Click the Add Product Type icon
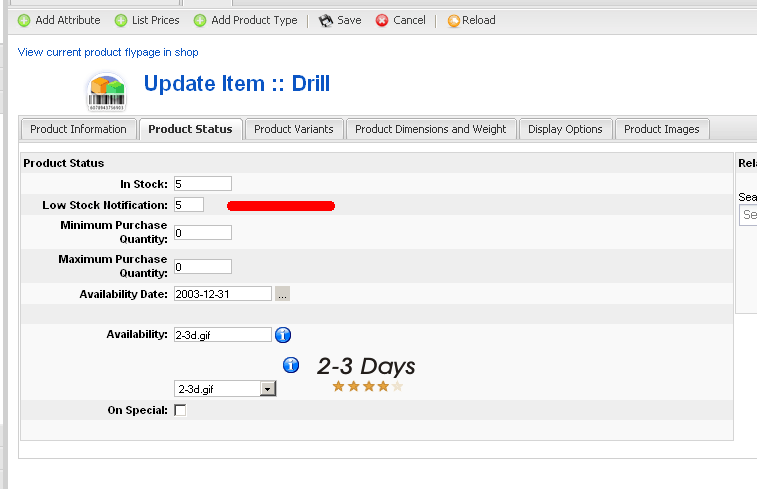The height and width of the screenshot is (489, 757). (x=200, y=20)
